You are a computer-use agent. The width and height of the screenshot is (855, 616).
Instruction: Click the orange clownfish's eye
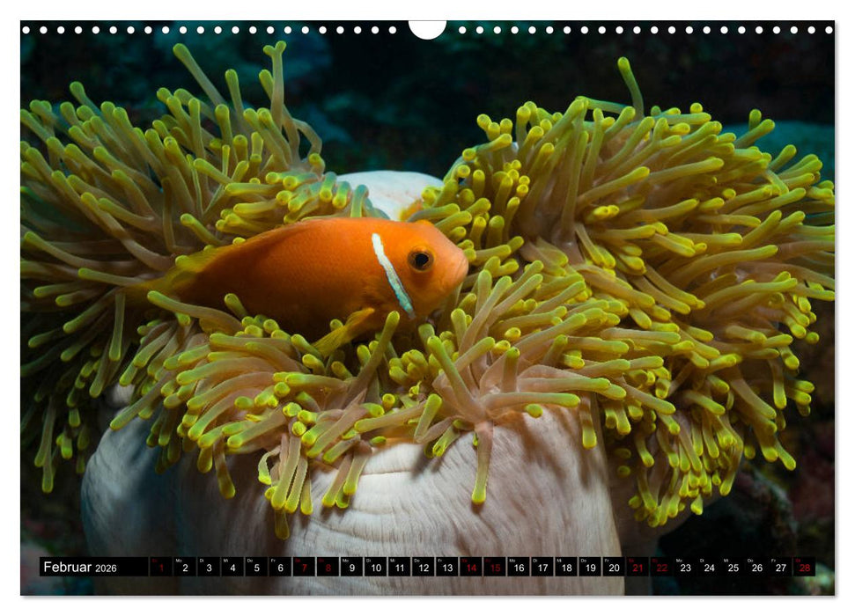(420, 260)
